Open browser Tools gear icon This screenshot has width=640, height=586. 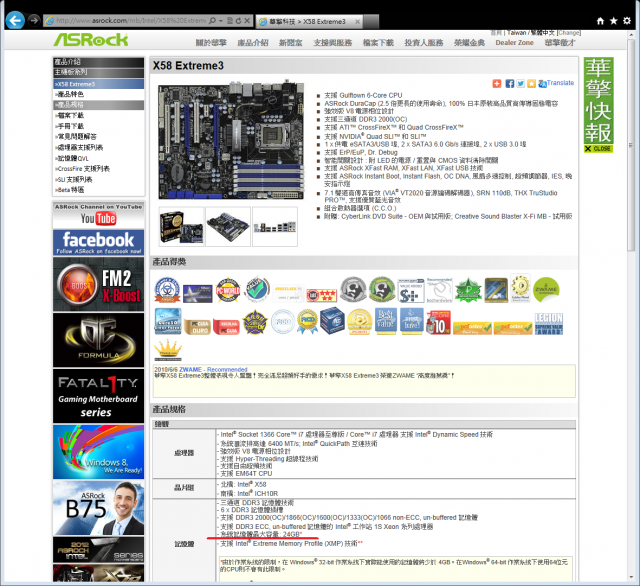[x=627, y=21]
